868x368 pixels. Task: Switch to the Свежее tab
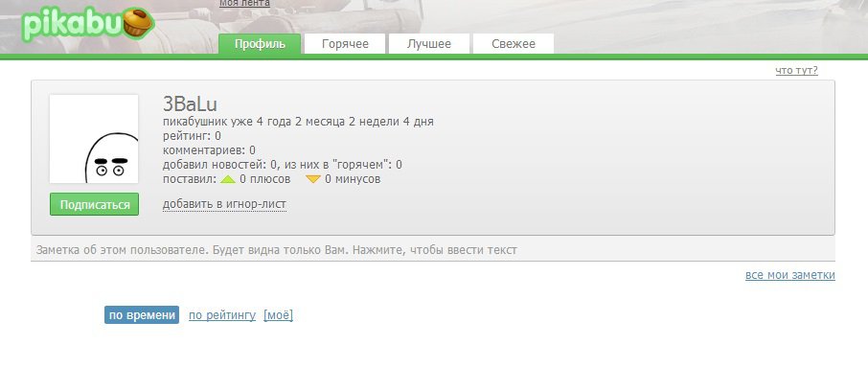pyautogui.click(x=514, y=44)
